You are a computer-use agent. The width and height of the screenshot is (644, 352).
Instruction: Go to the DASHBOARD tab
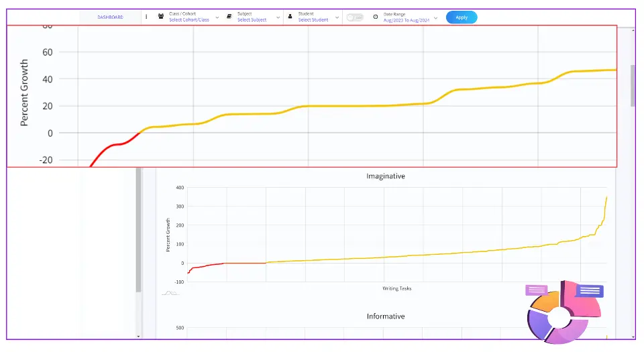click(x=110, y=17)
